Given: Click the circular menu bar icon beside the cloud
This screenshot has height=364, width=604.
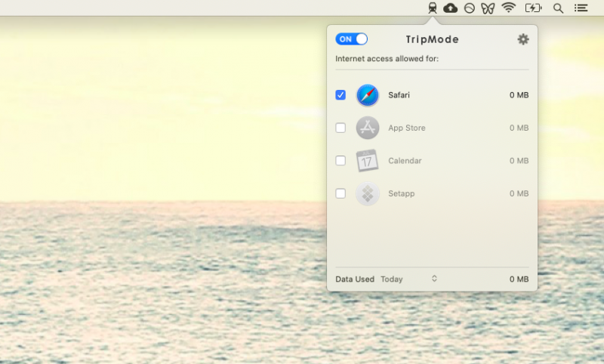Looking at the screenshot, I should pos(469,8).
